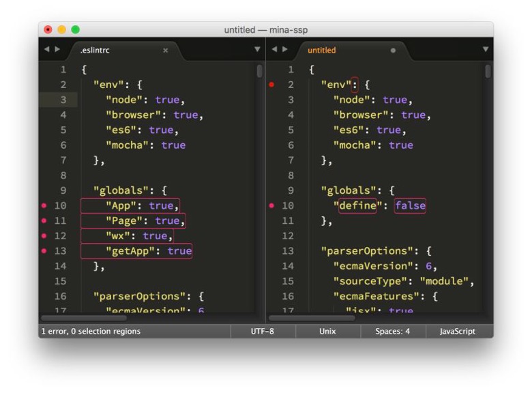This screenshot has width=532, height=393.
Task: Close the .eslintrc tab
Action: point(165,50)
